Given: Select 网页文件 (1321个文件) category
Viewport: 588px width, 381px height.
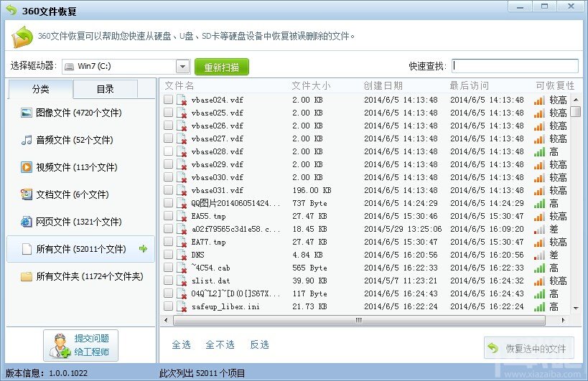Looking at the screenshot, I should pos(80,222).
